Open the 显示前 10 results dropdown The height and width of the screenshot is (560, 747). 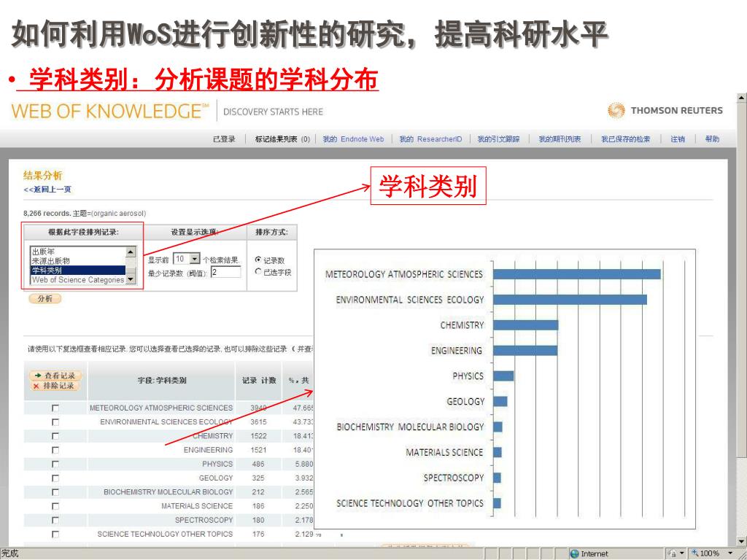click(x=195, y=259)
